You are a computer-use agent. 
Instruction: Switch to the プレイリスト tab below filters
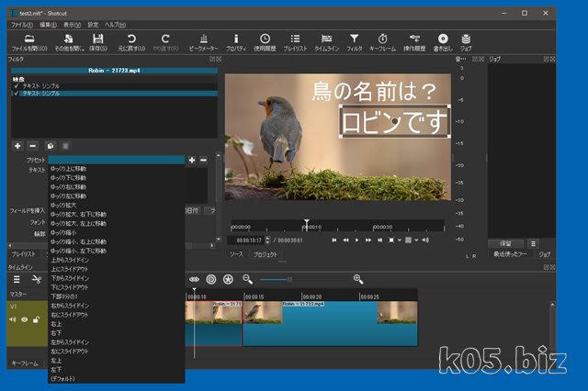[x=23, y=254]
